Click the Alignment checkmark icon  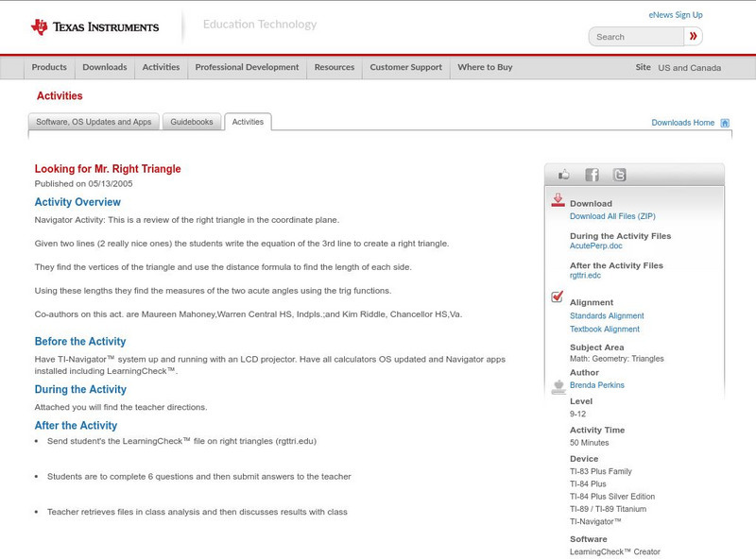pyautogui.click(x=558, y=297)
